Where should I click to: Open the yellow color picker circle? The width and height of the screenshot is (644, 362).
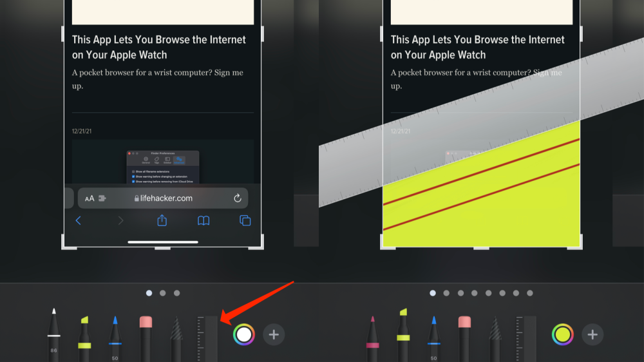point(562,334)
